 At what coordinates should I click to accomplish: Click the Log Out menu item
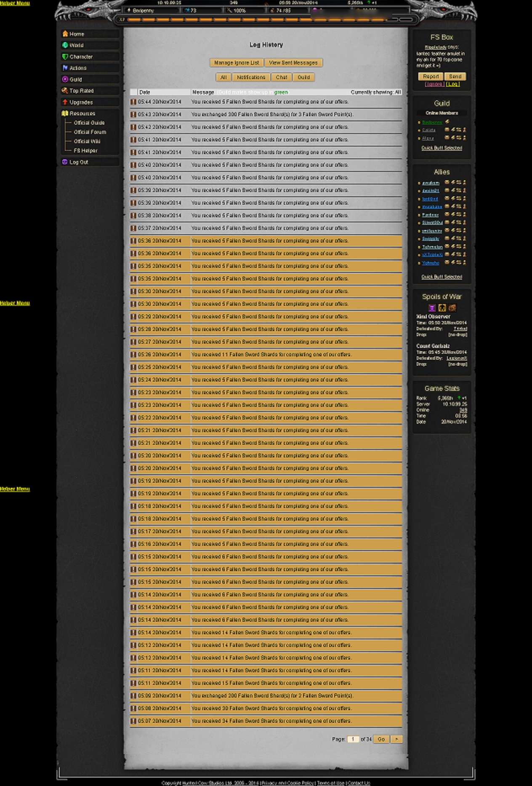(89, 162)
